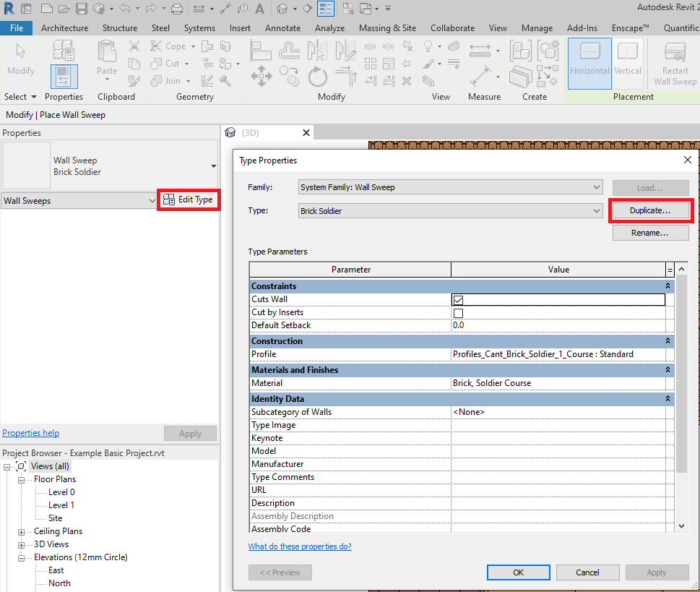This screenshot has height=592, width=700.
Task: Click the Mirror Draw Axis icon
Action: point(345,50)
